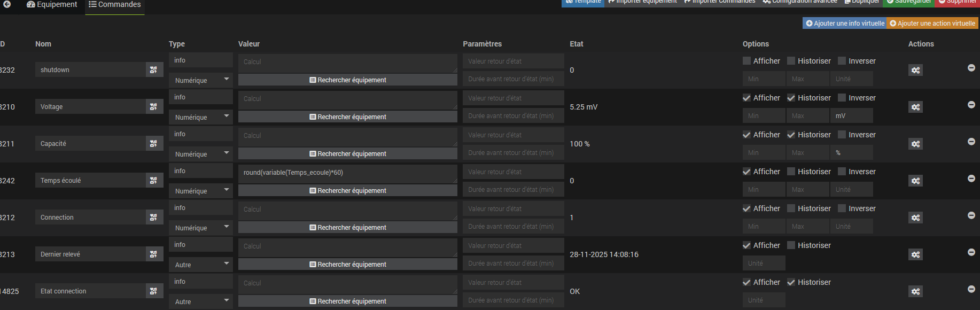Open Numérique subtype dropdown for Capacité
The width and height of the screenshot is (980, 310).
(201, 154)
